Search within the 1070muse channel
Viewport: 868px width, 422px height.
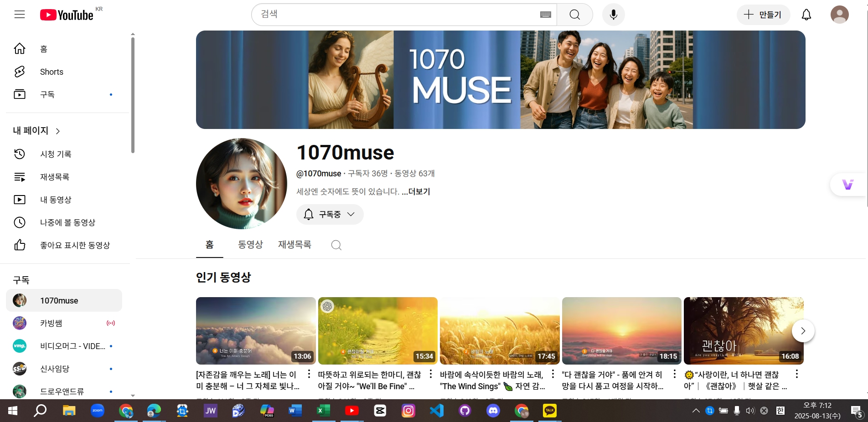[336, 245]
